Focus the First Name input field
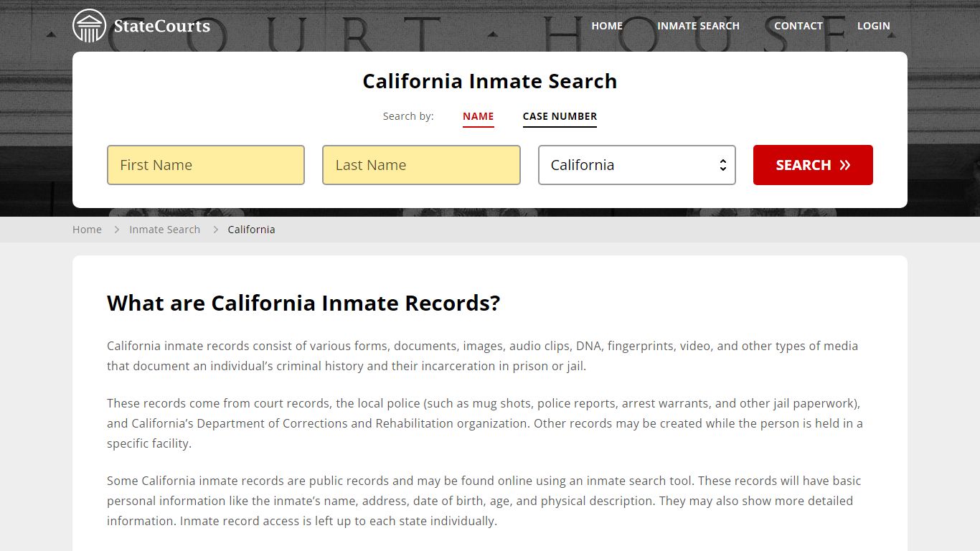Image resolution: width=980 pixels, height=551 pixels. [x=206, y=165]
